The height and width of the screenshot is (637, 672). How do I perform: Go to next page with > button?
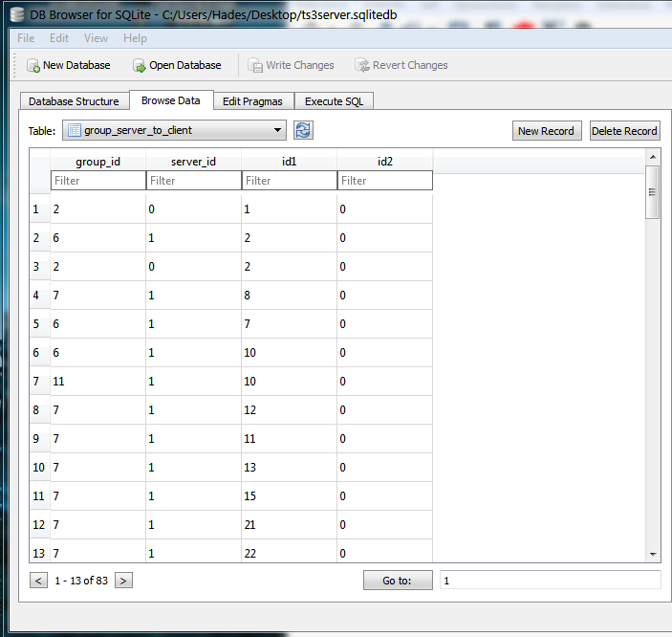(123, 581)
